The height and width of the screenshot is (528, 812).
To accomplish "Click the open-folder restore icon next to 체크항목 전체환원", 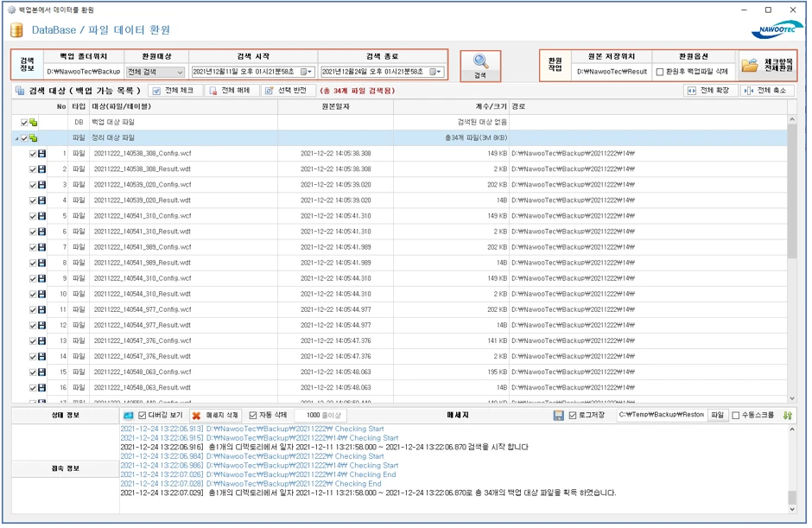I will coord(749,66).
